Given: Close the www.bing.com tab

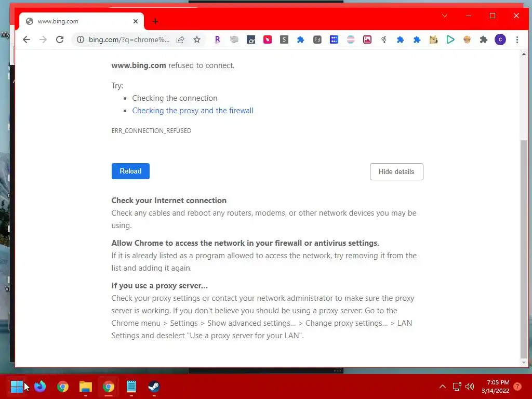Looking at the screenshot, I should [x=136, y=21].
